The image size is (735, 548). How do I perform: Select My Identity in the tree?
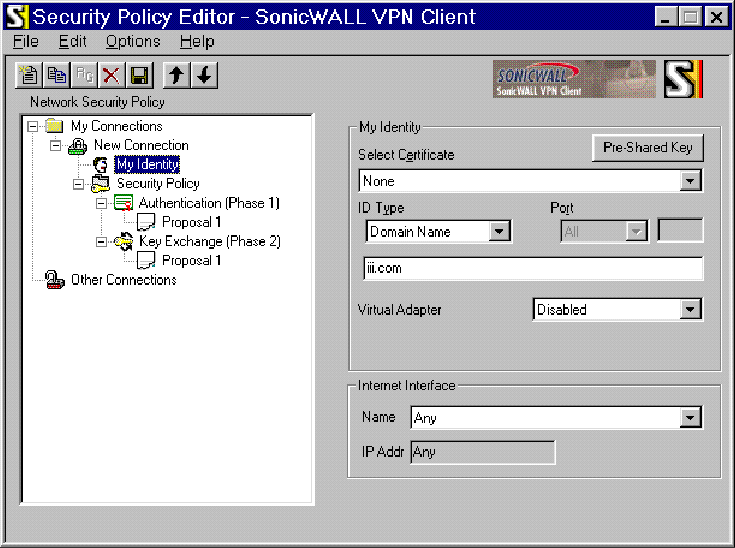pos(147,165)
